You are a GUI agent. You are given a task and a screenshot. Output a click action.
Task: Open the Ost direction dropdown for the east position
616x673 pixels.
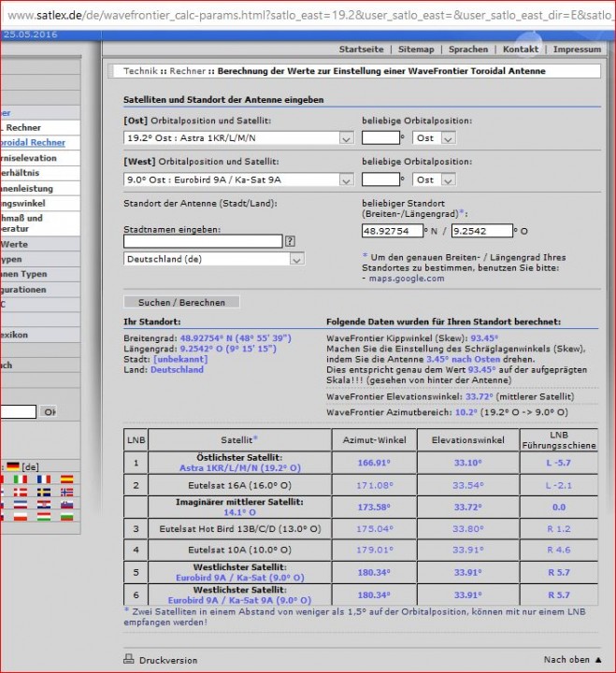point(435,138)
